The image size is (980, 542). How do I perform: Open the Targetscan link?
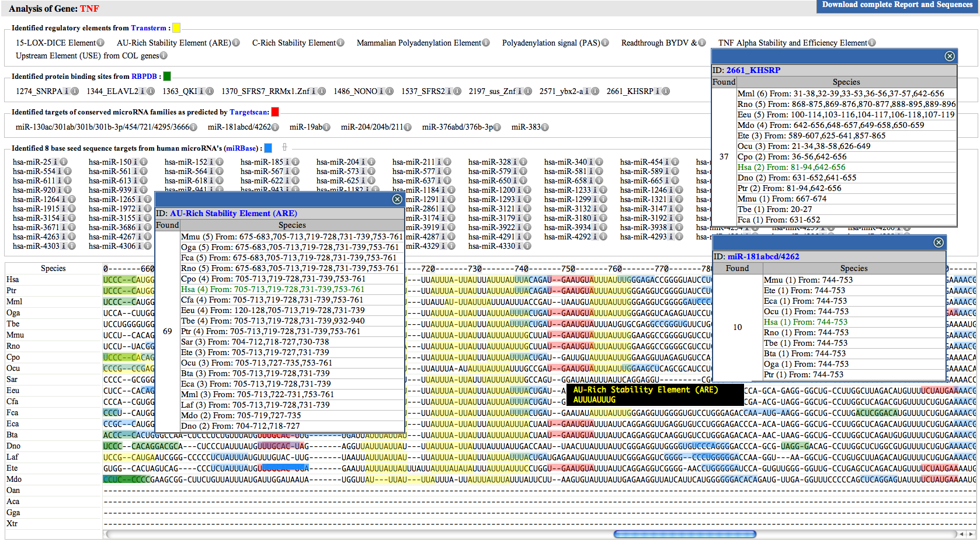tap(249, 112)
